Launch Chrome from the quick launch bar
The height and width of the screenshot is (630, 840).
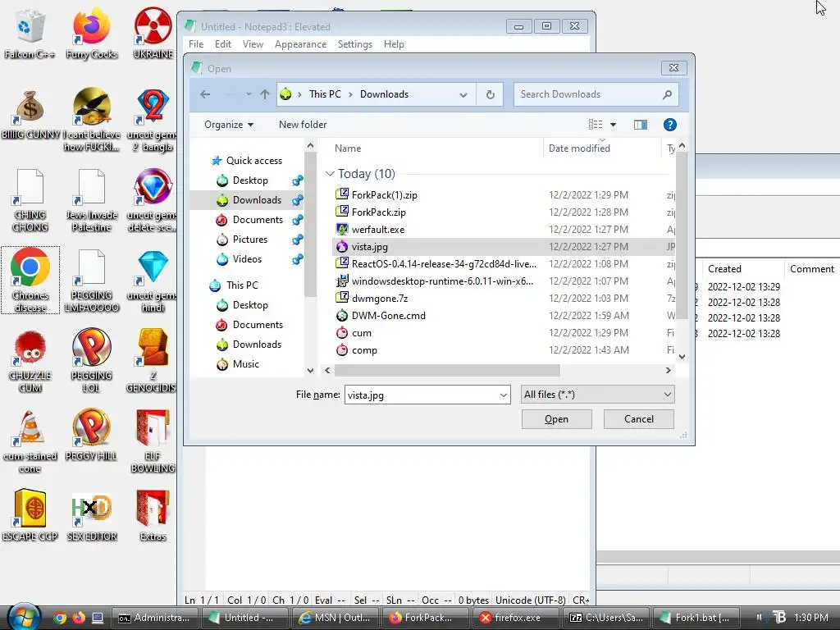[60, 618]
